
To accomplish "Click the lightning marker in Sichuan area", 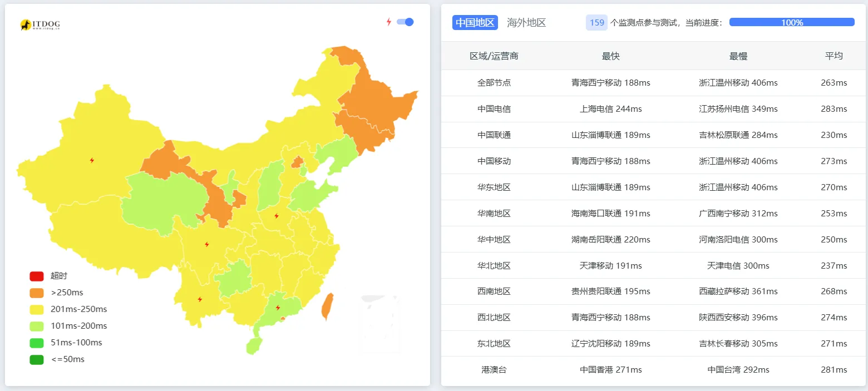I will click(x=208, y=242).
